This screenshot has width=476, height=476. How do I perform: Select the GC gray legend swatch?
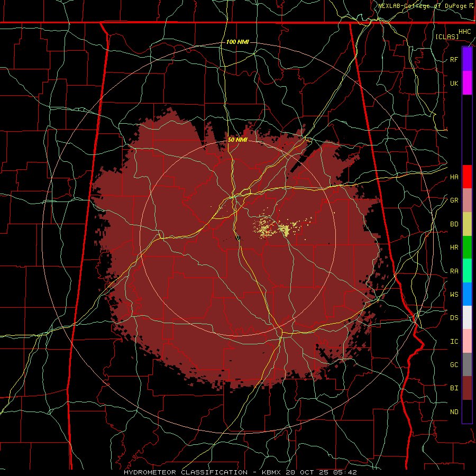click(x=467, y=364)
